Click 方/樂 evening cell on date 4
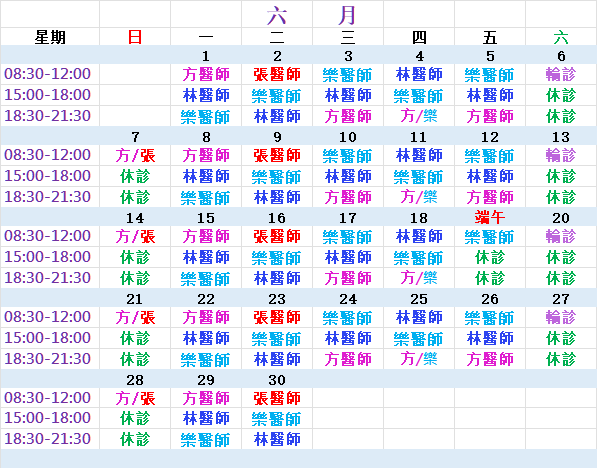Image resolution: width=597 pixels, height=468 pixels. point(419,116)
